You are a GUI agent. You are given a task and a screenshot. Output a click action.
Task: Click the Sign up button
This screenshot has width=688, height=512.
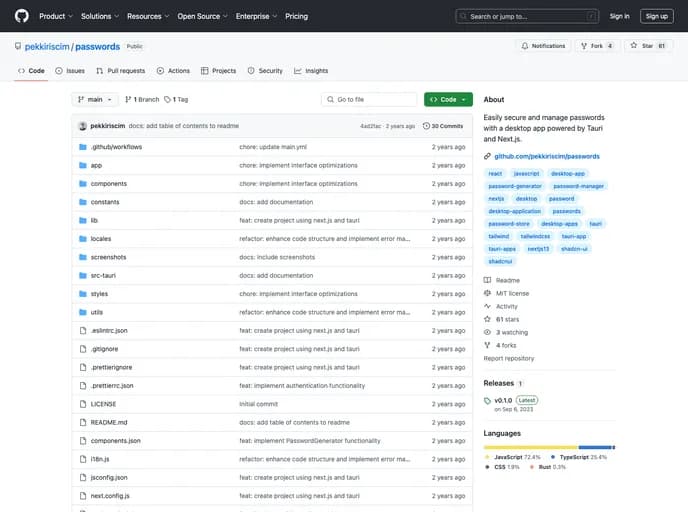(x=656, y=16)
